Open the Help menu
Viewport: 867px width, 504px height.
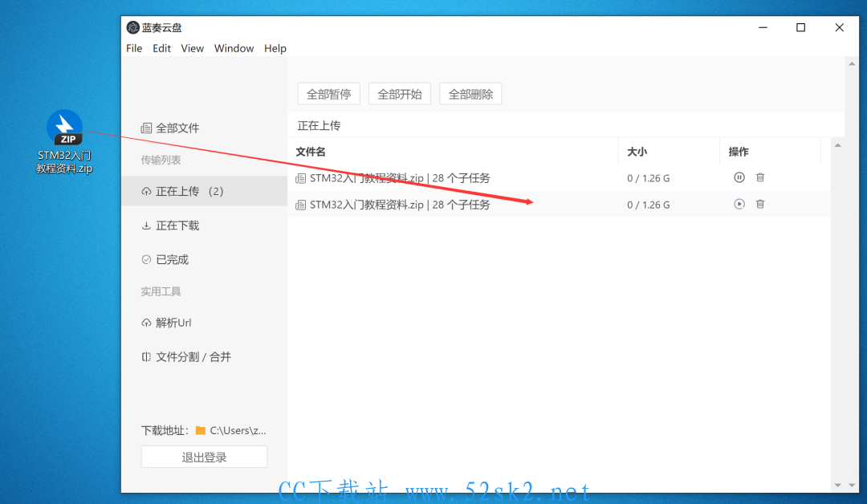pyautogui.click(x=275, y=48)
